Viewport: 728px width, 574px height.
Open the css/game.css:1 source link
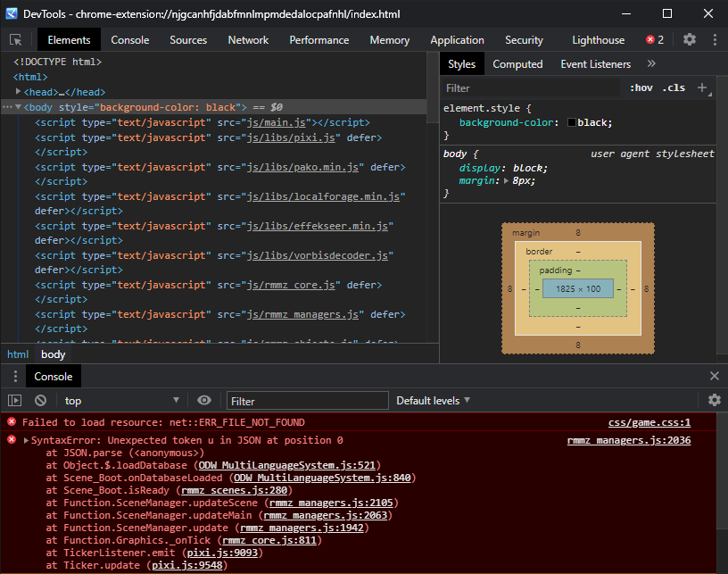(x=649, y=422)
